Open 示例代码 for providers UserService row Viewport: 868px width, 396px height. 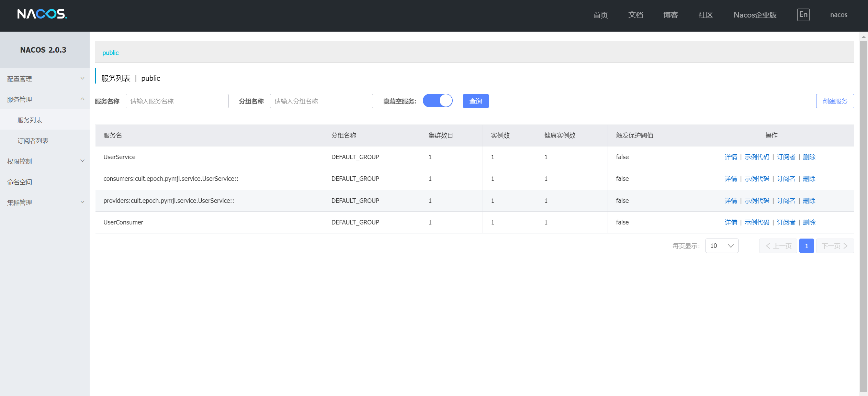click(757, 201)
